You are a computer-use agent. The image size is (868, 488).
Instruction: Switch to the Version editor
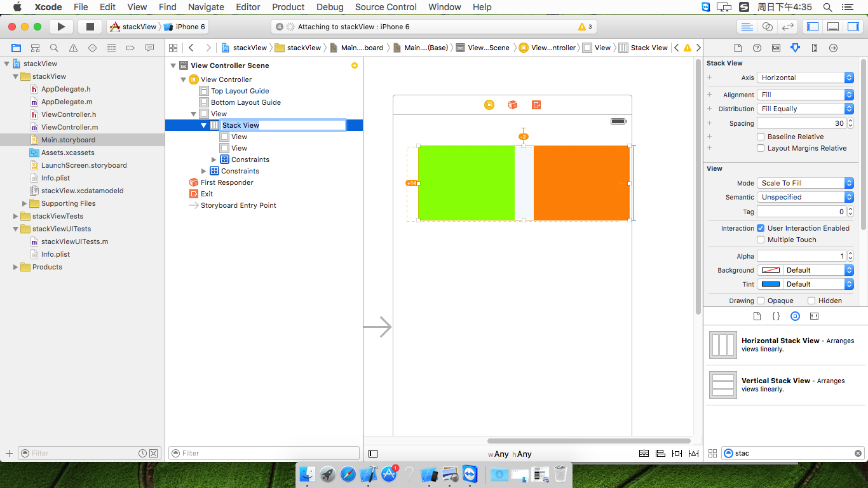(788, 27)
